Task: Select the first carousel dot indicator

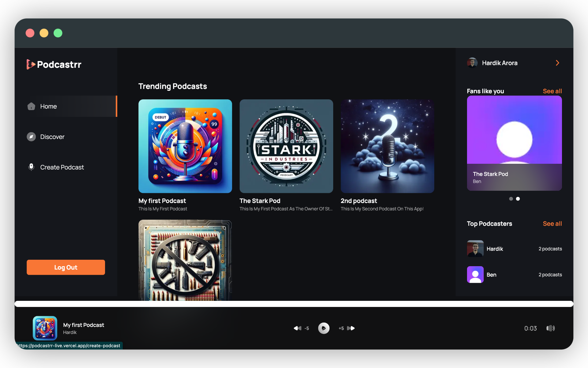Action: pyautogui.click(x=511, y=199)
